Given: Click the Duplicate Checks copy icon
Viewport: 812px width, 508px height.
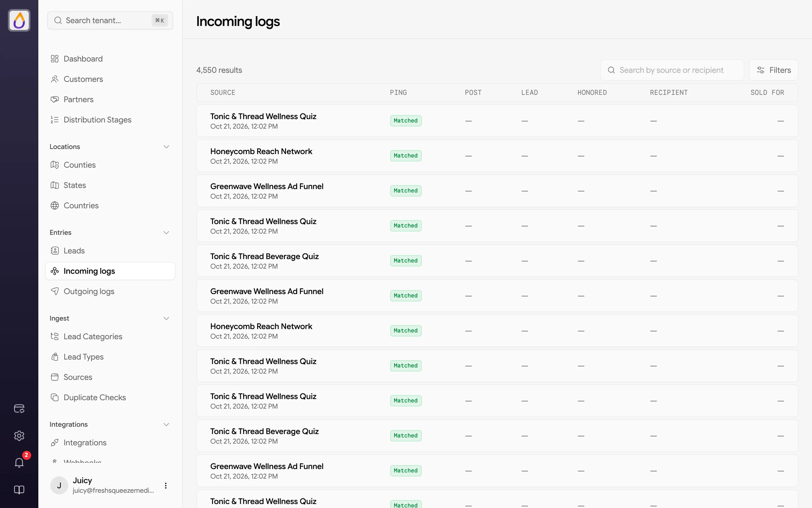Looking at the screenshot, I should [55, 397].
